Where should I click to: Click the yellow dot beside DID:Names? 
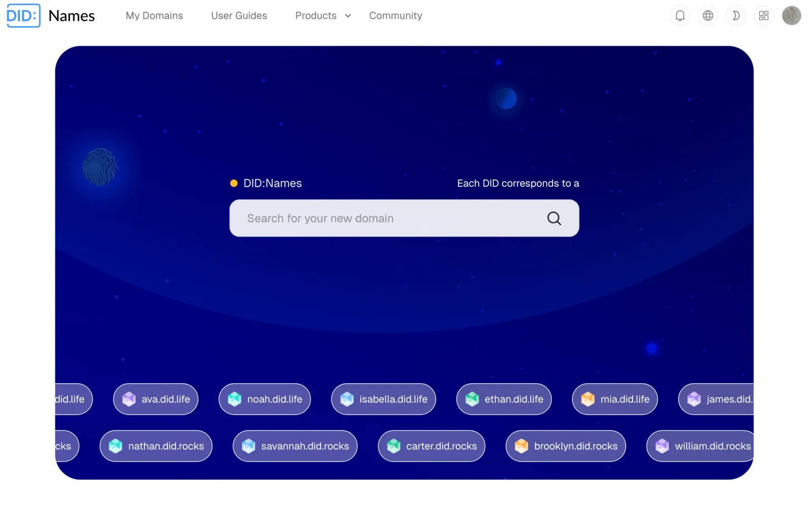(x=234, y=183)
